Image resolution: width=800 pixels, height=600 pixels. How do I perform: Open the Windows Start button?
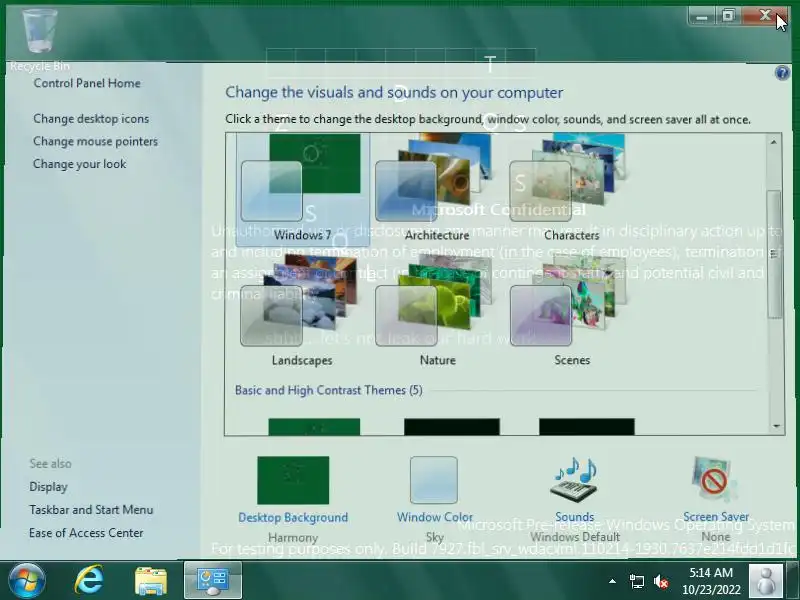pos(27,581)
